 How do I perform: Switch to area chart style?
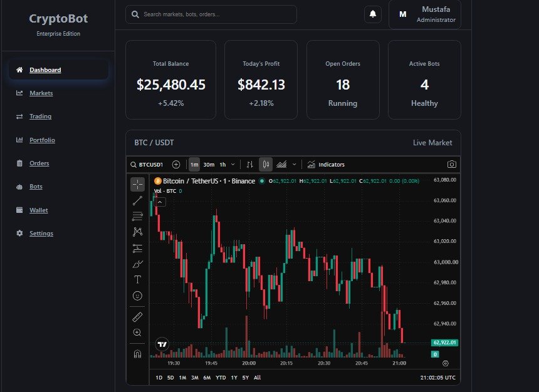coord(281,165)
